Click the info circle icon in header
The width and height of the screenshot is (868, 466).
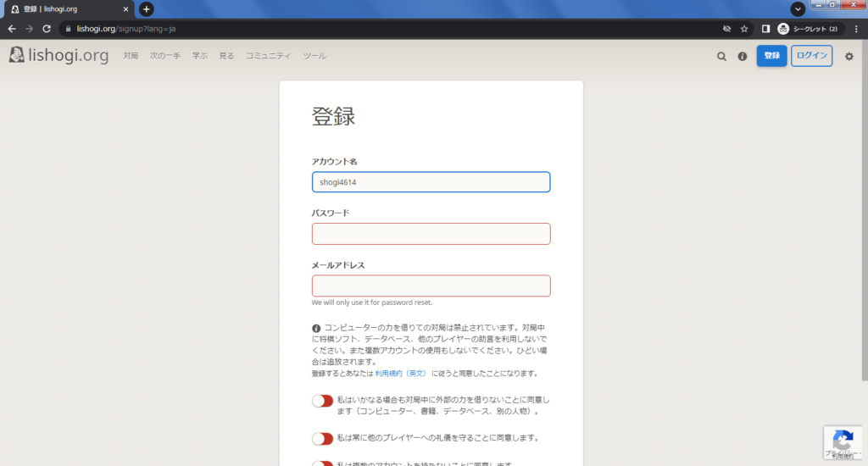[x=743, y=56]
